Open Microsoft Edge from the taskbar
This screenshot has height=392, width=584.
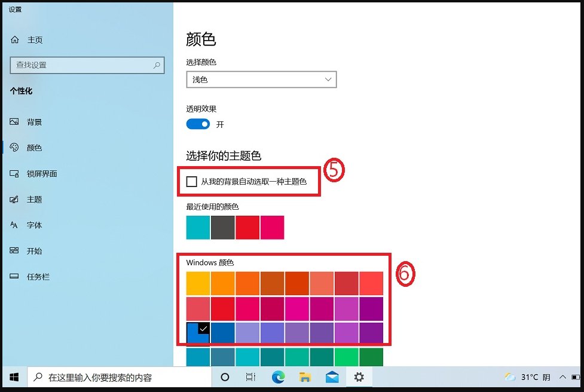[x=278, y=377]
